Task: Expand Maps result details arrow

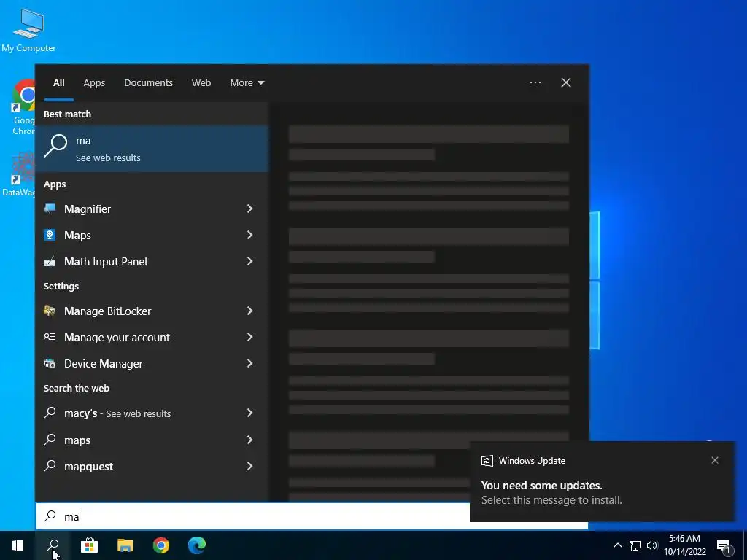Action: tap(249, 235)
